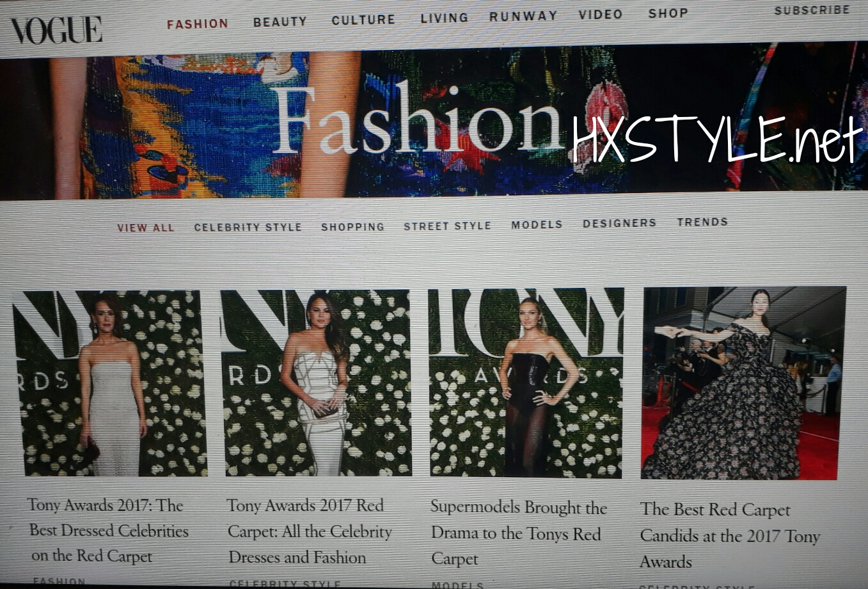Go to the Culture section
Image resolution: width=868 pixels, height=589 pixels.
click(x=363, y=20)
